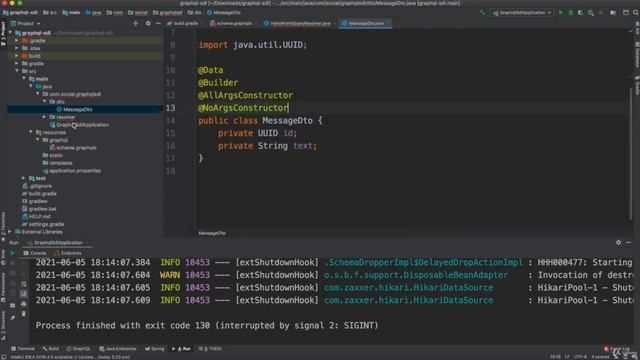Toggle the Database tool window on right edge
Viewport: 640px width, 360px height.
click(637, 54)
